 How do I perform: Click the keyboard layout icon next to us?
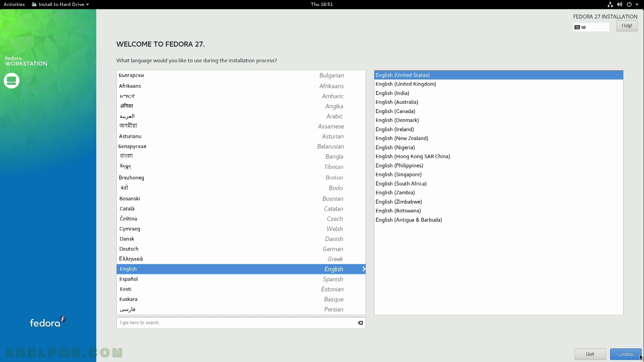coord(577,27)
